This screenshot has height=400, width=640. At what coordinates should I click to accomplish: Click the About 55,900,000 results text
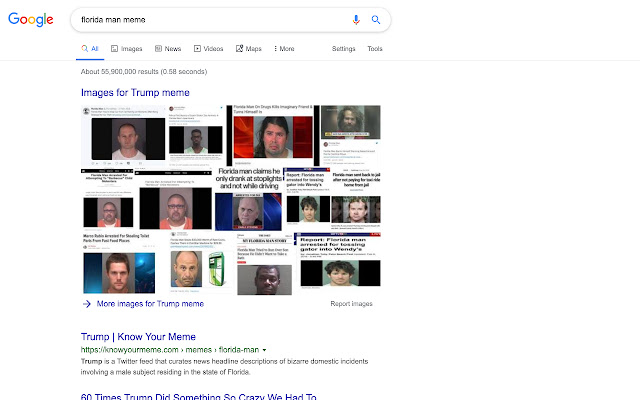(x=144, y=71)
